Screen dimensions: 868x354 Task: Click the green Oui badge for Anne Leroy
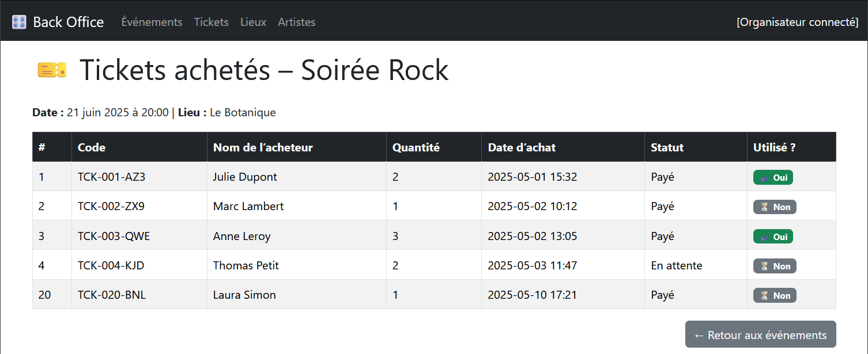click(773, 237)
